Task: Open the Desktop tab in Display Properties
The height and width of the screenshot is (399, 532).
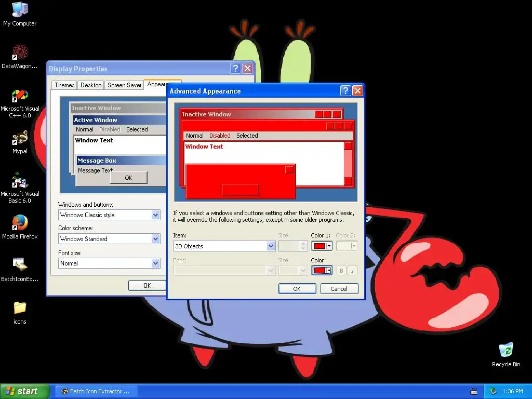Action: 91,85
